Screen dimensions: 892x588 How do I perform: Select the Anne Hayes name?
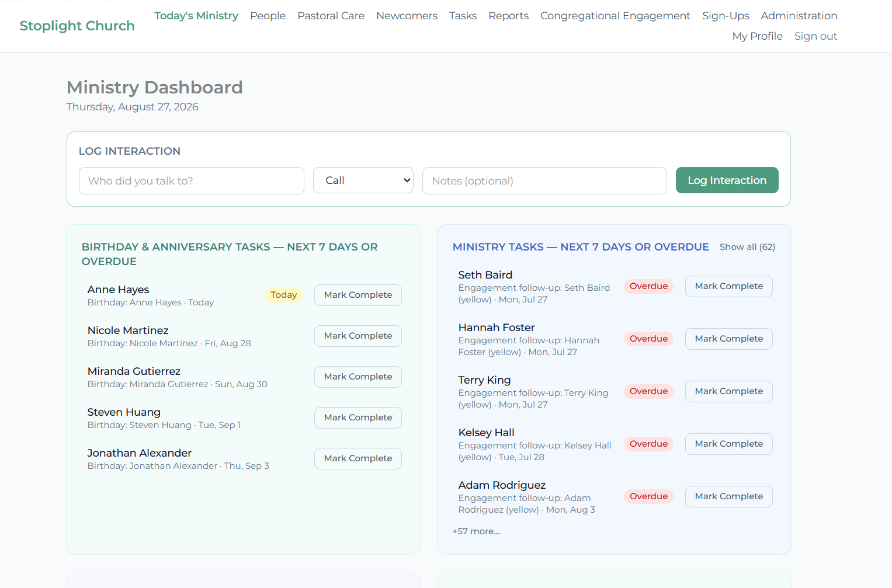118,290
